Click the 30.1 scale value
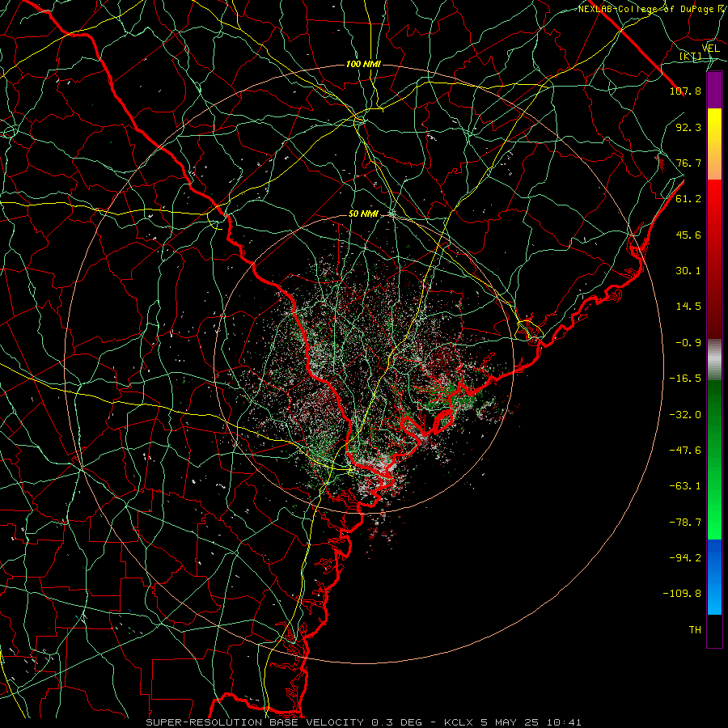The width and height of the screenshot is (728, 728). click(x=688, y=271)
